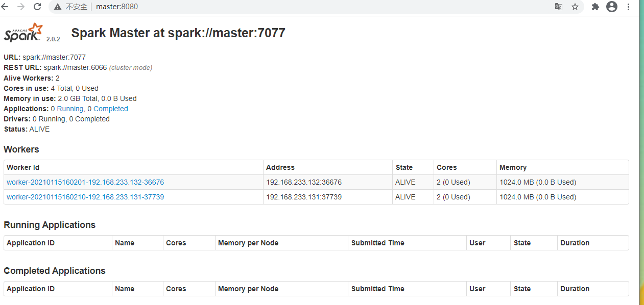Click the 2.0.2 version label
644x305 pixels.
[53, 39]
